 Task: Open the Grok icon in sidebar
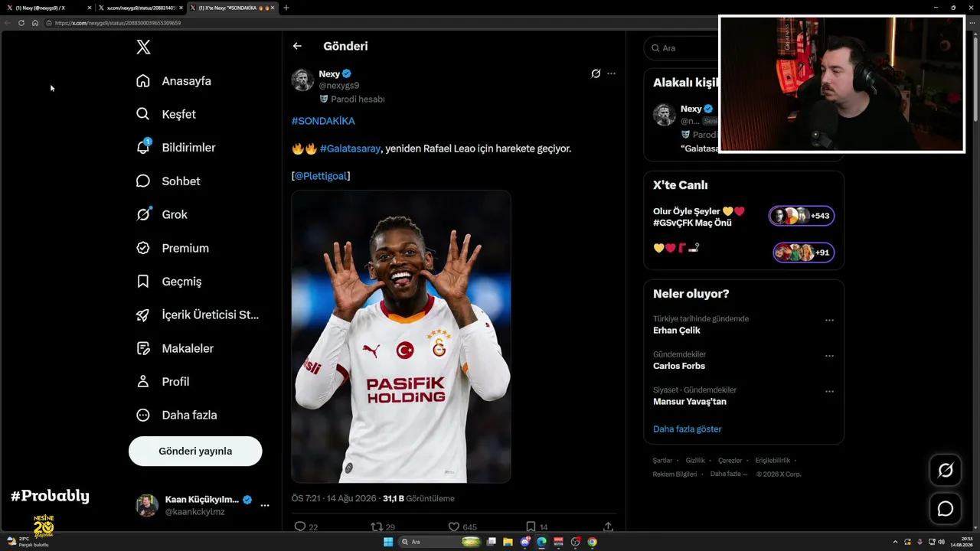coord(143,214)
